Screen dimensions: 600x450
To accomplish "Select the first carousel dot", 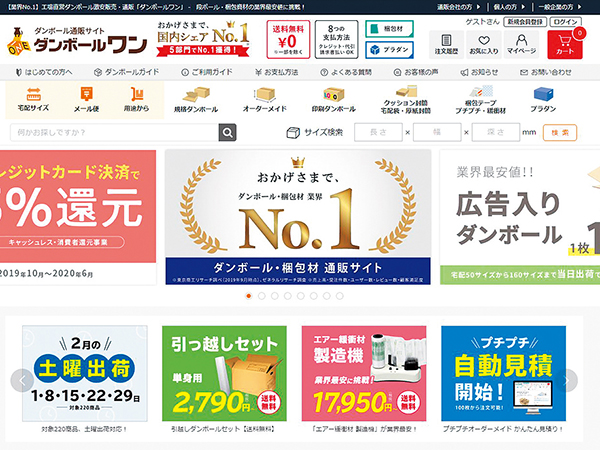I will (x=249, y=296).
